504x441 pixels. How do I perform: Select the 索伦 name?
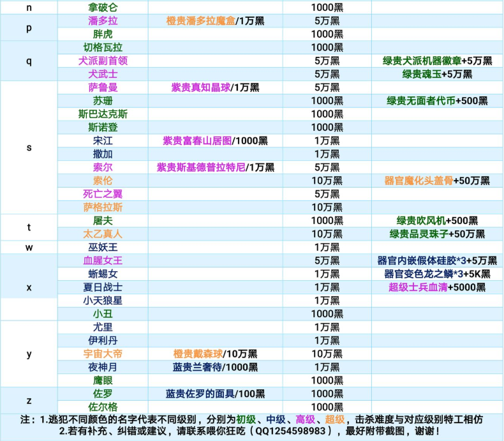[103, 181]
